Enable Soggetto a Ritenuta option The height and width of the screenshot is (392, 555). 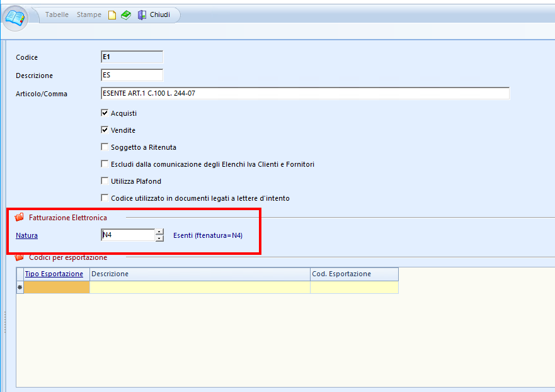105,147
